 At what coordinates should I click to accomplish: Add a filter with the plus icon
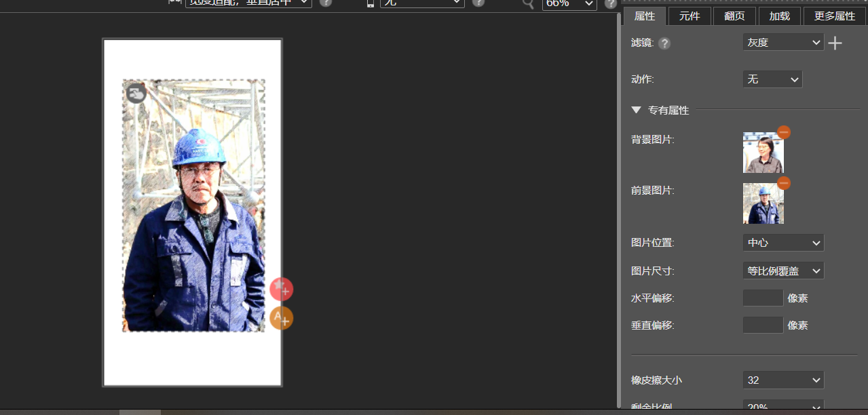click(835, 43)
